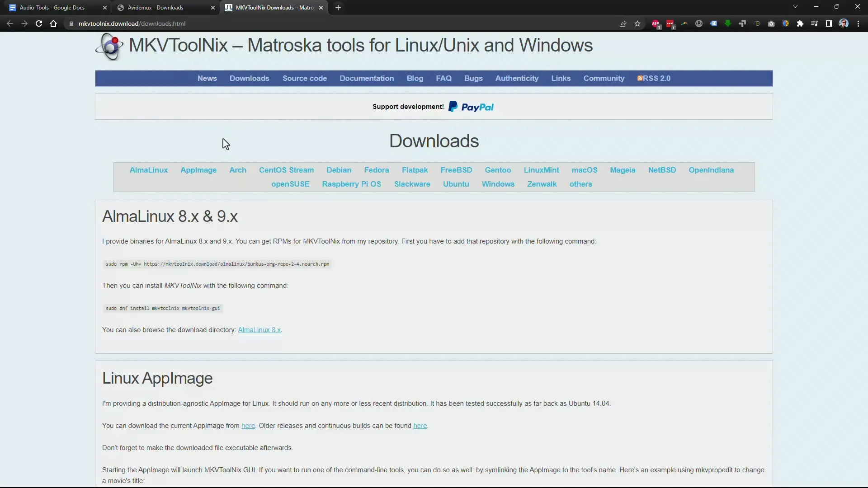This screenshot has height=488, width=868.
Task: Open the grey circular extension icon
Action: 699,23
